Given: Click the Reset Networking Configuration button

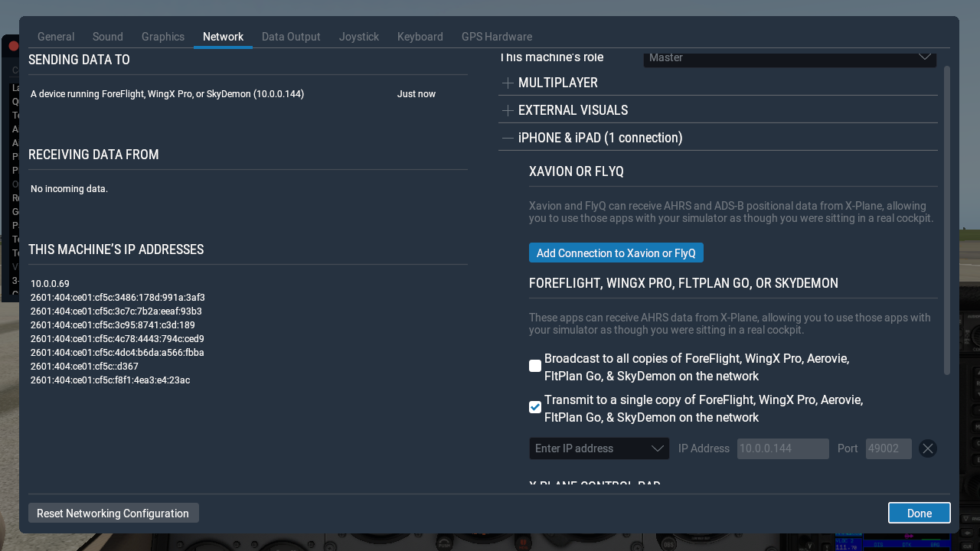Looking at the screenshot, I should click(x=113, y=513).
